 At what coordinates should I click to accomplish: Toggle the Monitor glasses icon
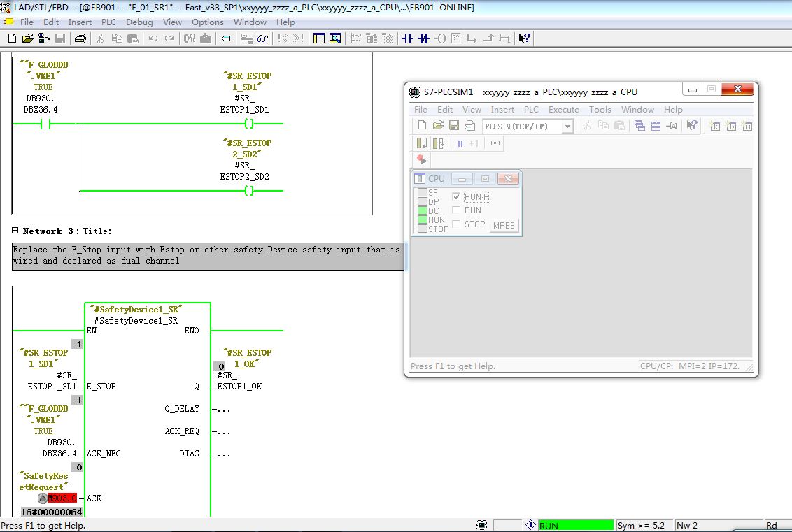pyautogui.click(x=262, y=38)
